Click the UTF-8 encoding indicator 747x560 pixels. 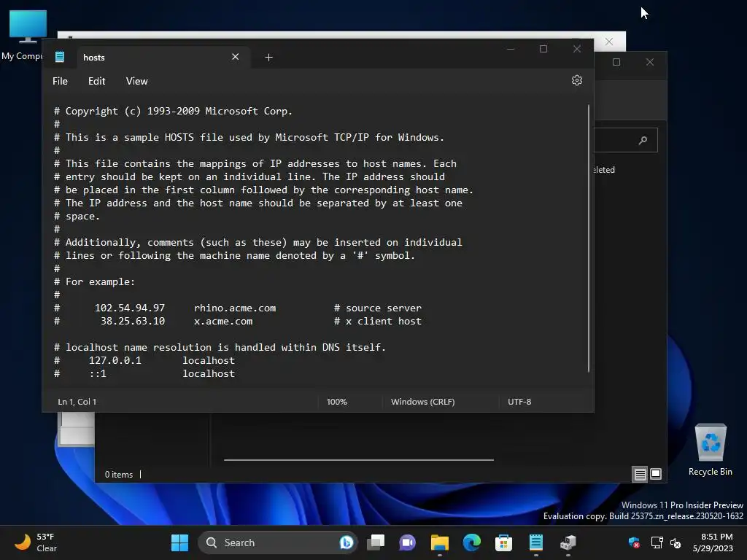coord(519,402)
